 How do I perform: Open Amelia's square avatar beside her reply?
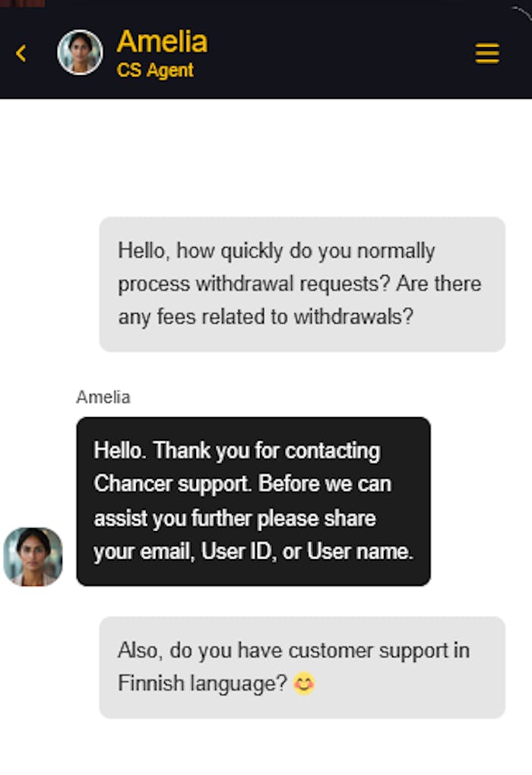33,557
